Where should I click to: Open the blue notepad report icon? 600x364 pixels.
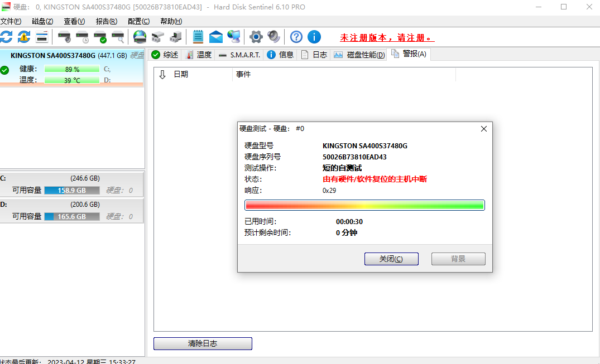[198, 37]
